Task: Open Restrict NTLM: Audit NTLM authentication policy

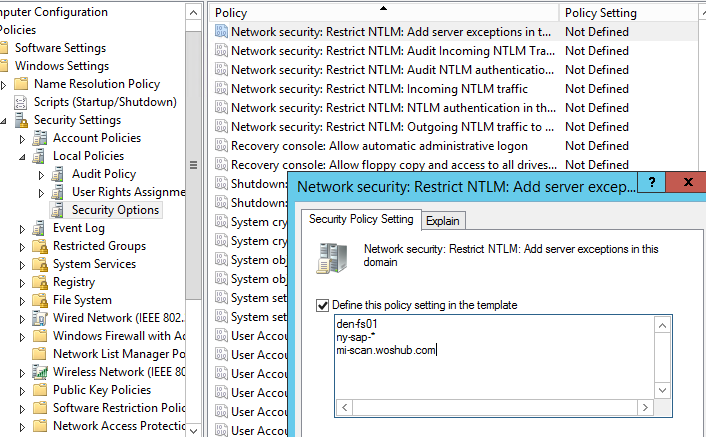Action: 393,70
